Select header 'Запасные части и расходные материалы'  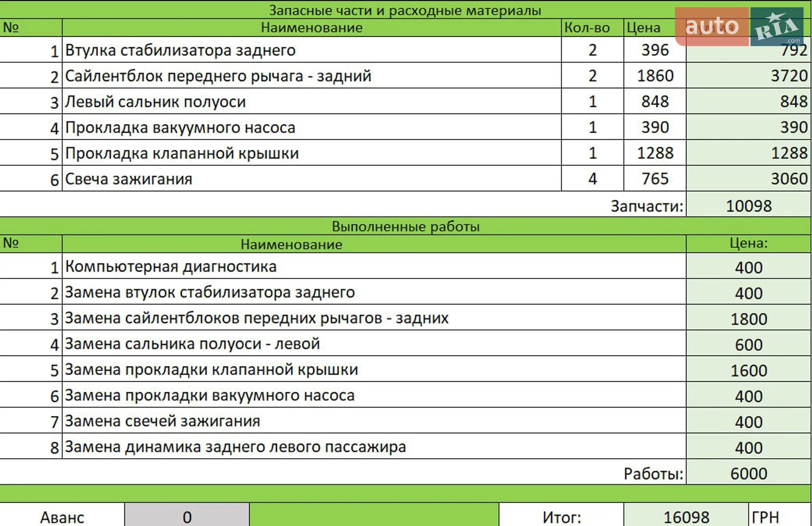tap(405, 10)
